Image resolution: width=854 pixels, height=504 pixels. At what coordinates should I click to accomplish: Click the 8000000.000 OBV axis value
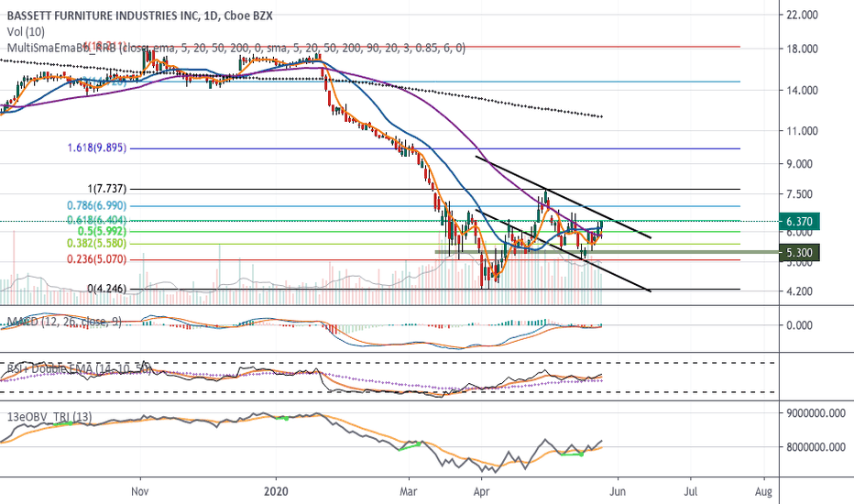(x=814, y=447)
